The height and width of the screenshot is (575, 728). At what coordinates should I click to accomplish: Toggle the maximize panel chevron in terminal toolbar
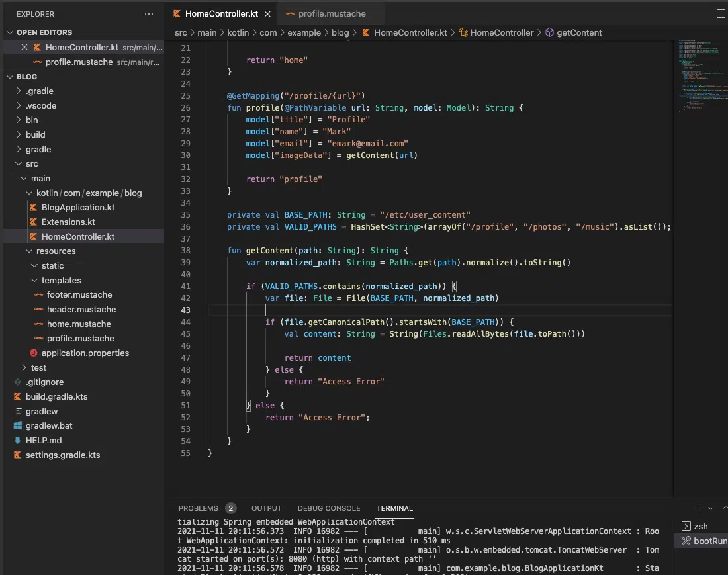click(x=725, y=507)
